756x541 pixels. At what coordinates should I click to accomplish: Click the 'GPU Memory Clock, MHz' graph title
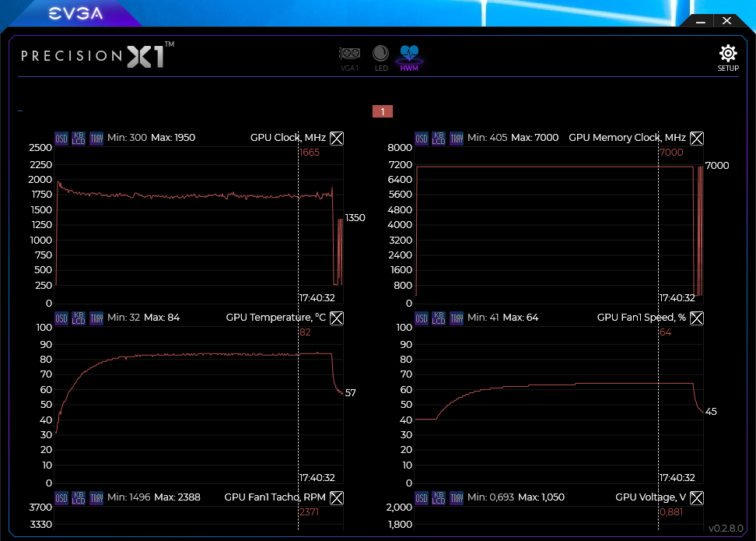(627, 138)
